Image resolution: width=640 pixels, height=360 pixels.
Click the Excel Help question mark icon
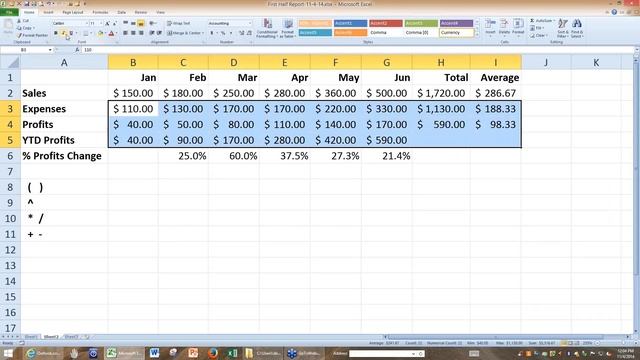[614, 12]
